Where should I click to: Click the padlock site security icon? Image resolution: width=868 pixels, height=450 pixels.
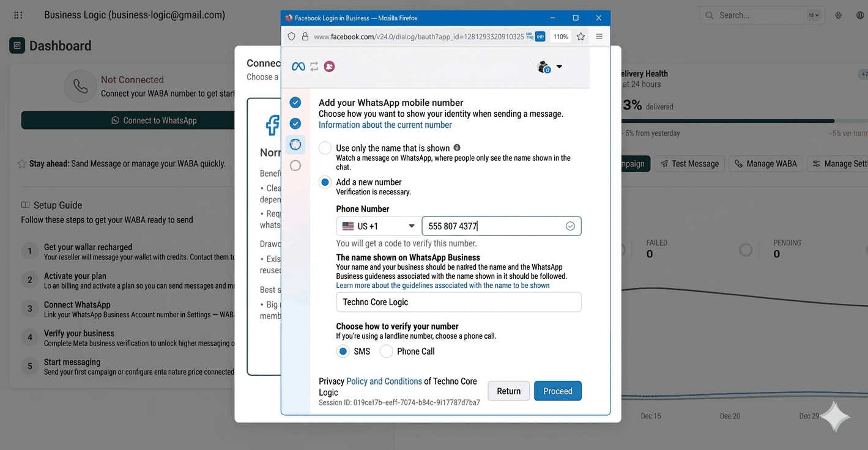(305, 37)
